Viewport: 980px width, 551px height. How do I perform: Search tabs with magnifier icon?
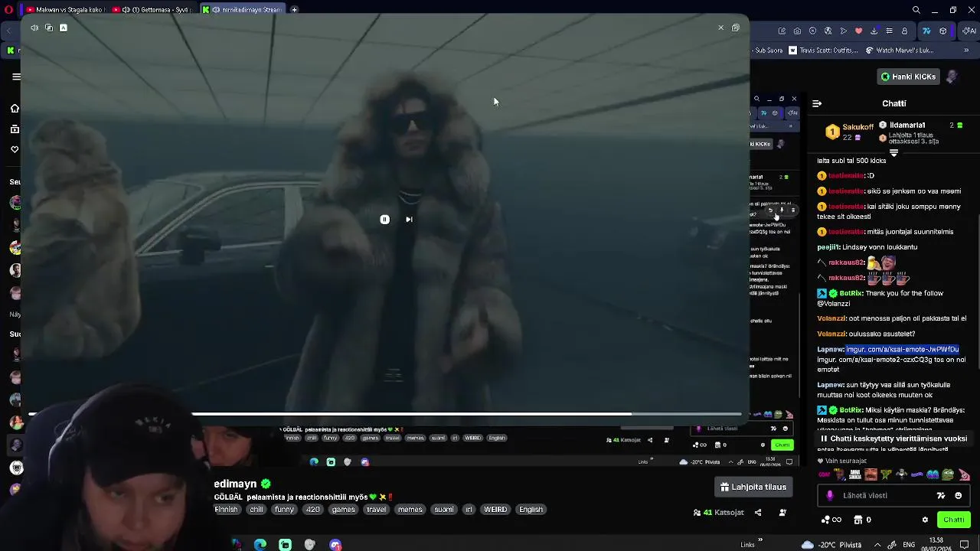(916, 10)
